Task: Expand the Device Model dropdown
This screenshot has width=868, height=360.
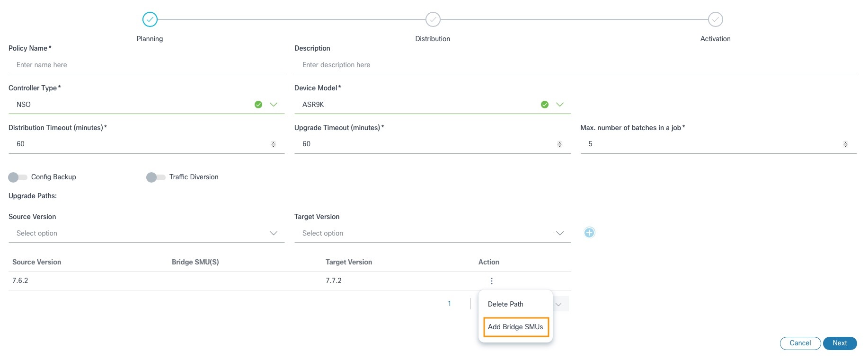Action: coord(560,105)
